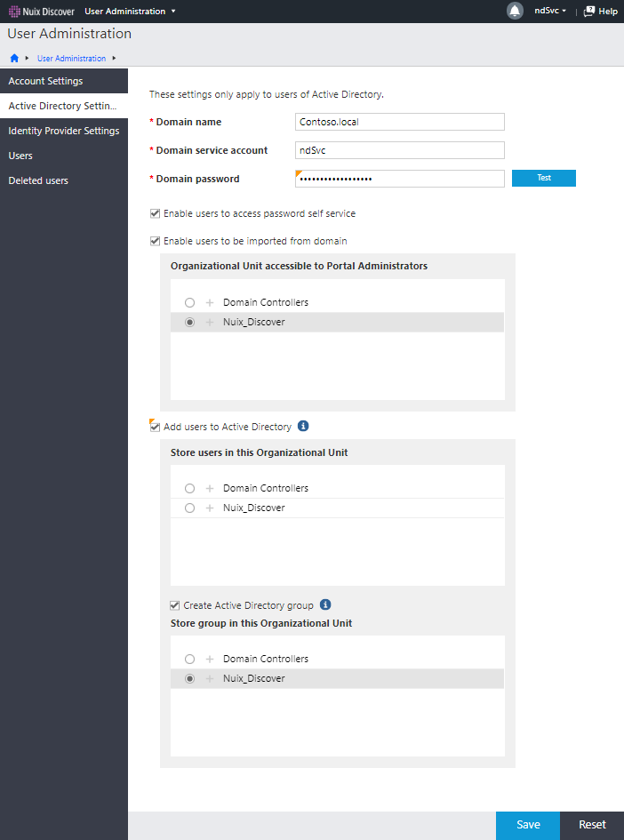
Task: Click info icon beside Create Active Directory group
Action: click(325, 605)
